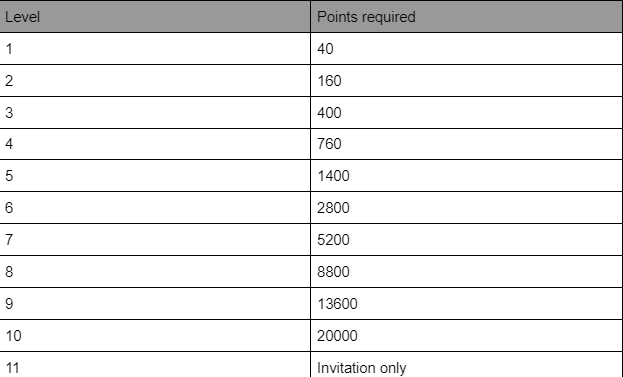
Task: Click the level 9 cell
Action: (155, 304)
